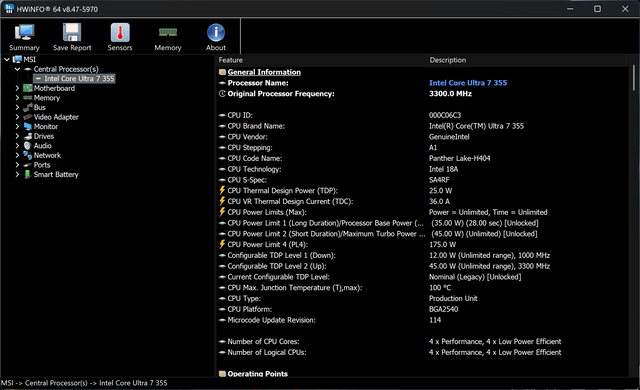Click the Panther Lake-H404 value
This screenshot has width=640, height=390.
[460, 158]
